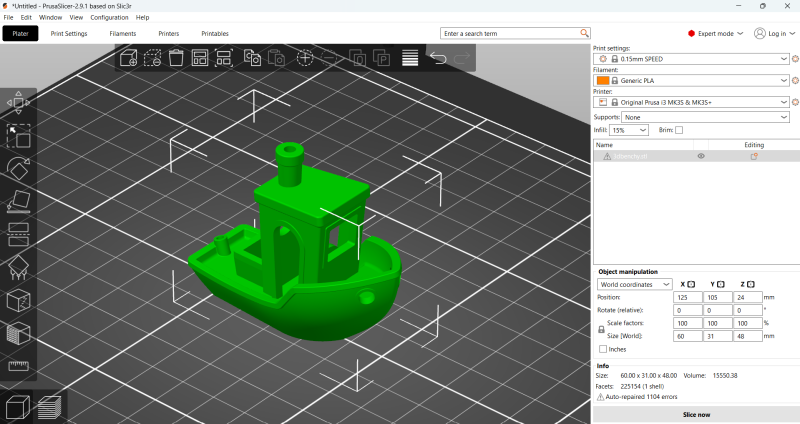Screen dimensions: 800x424
Task: Click the Undo arrow icon
Action: [x=438, y=58]
